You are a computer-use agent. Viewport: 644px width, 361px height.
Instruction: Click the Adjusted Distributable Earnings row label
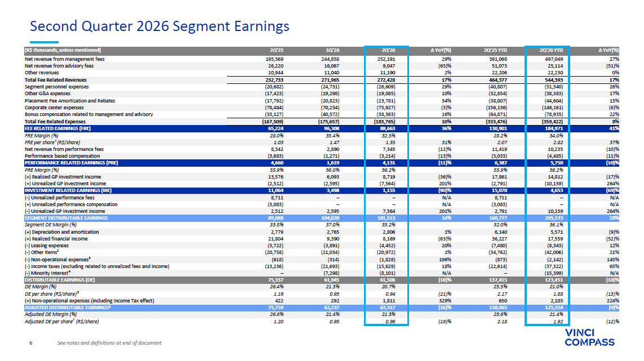pos(68,307)
